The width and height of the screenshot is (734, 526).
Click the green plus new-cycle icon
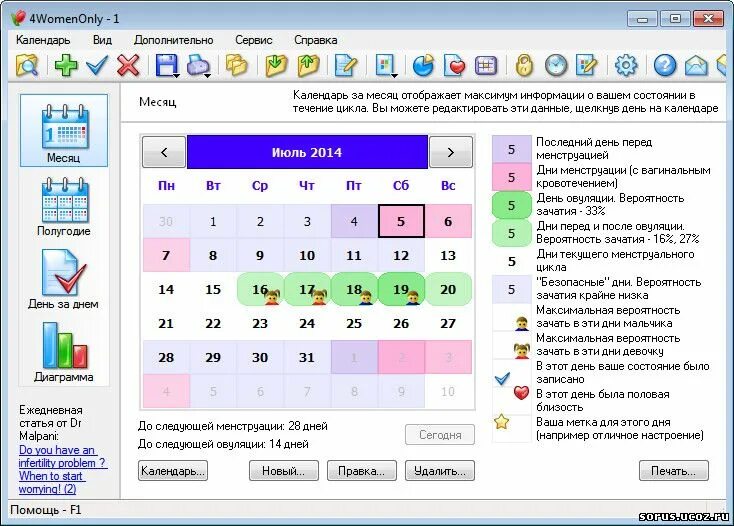tap(66, 65)
